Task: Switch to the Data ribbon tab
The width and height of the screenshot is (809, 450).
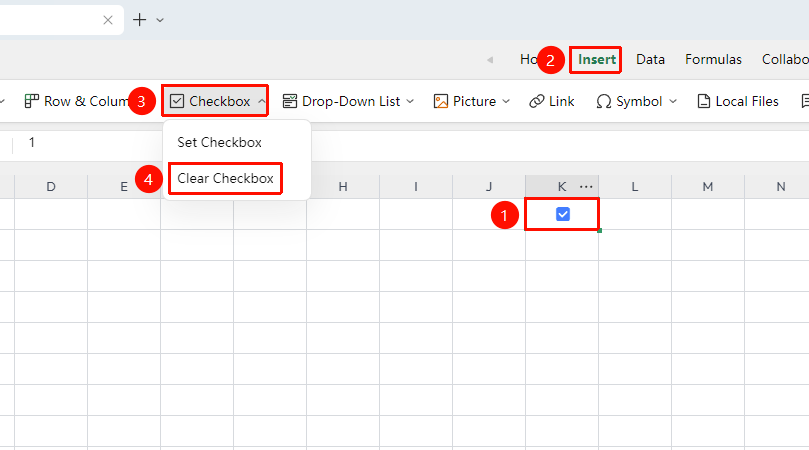Action: [650, 59]
